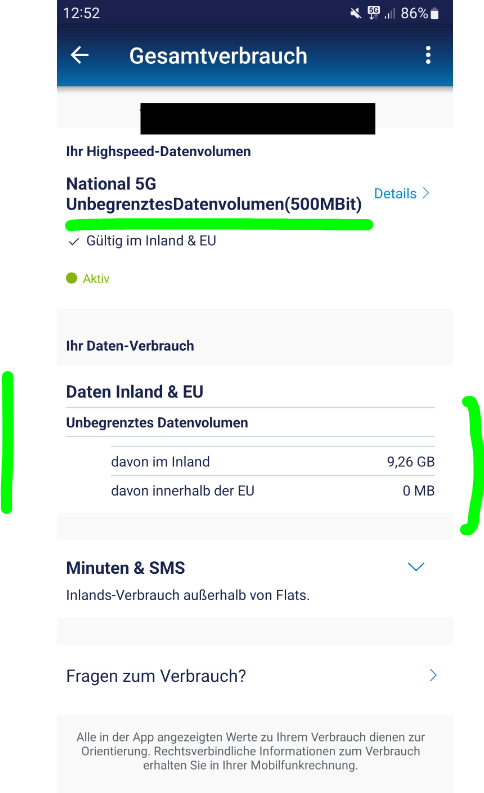Tap the signal strength bars icon

[389, 13]
